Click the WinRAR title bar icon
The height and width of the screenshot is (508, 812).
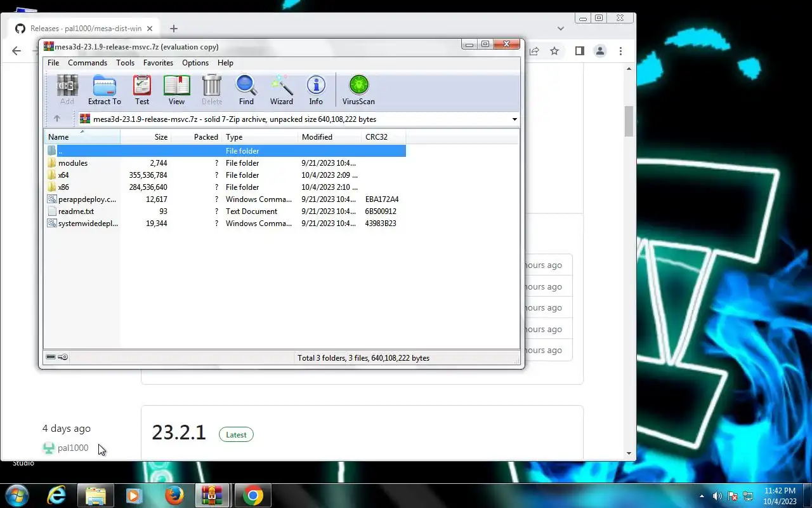tap(48, 46)
